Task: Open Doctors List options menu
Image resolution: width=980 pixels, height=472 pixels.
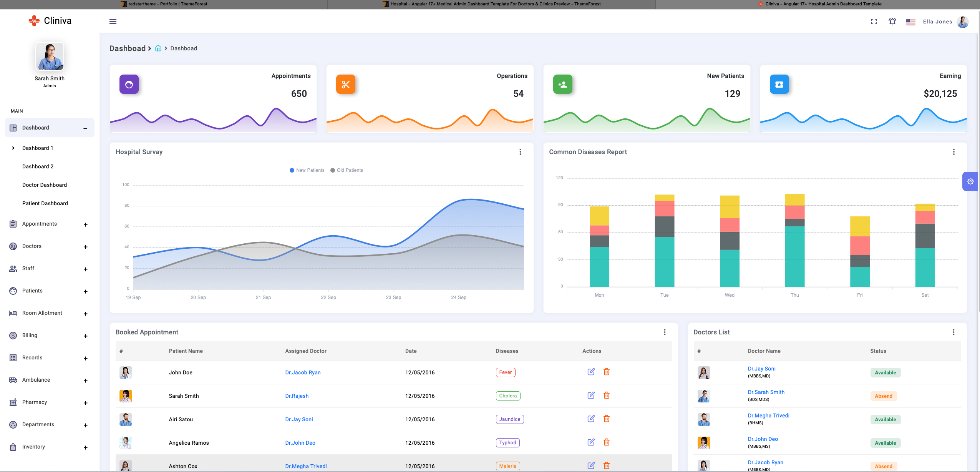Action: (954, 332)
